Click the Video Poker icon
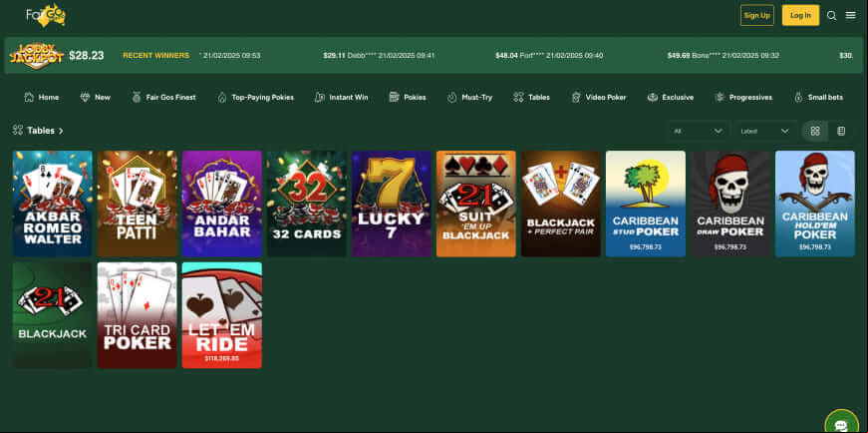The height and width of the screenshot is (433, 868). (x=576, y=97)
